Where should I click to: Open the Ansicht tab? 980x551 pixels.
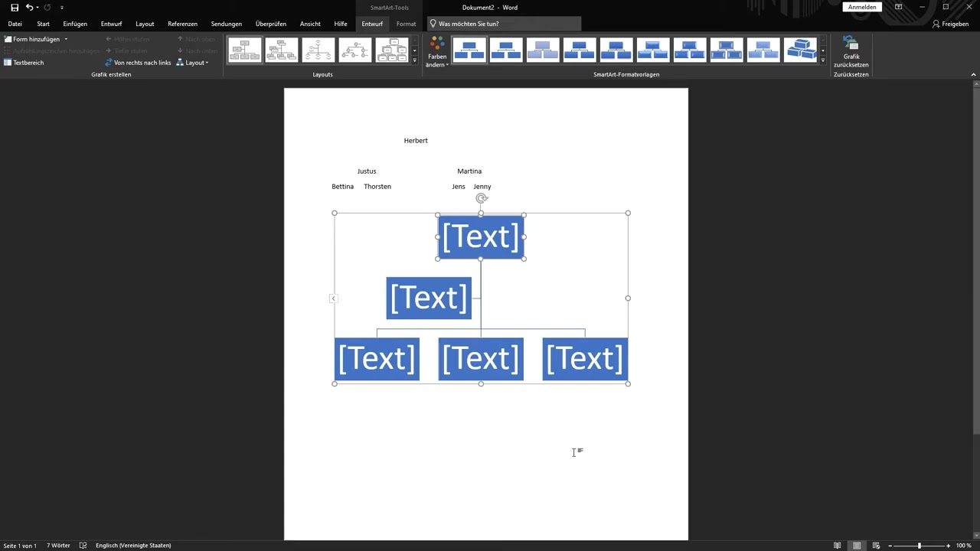coord(310,24)
